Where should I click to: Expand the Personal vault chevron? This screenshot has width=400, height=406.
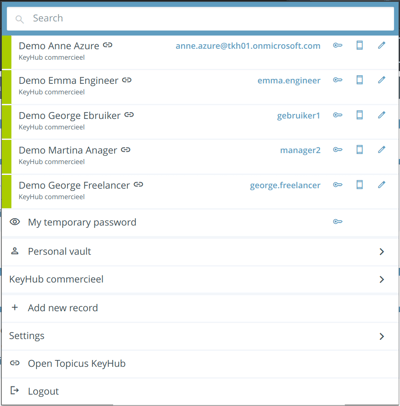[x=382, y=252]
